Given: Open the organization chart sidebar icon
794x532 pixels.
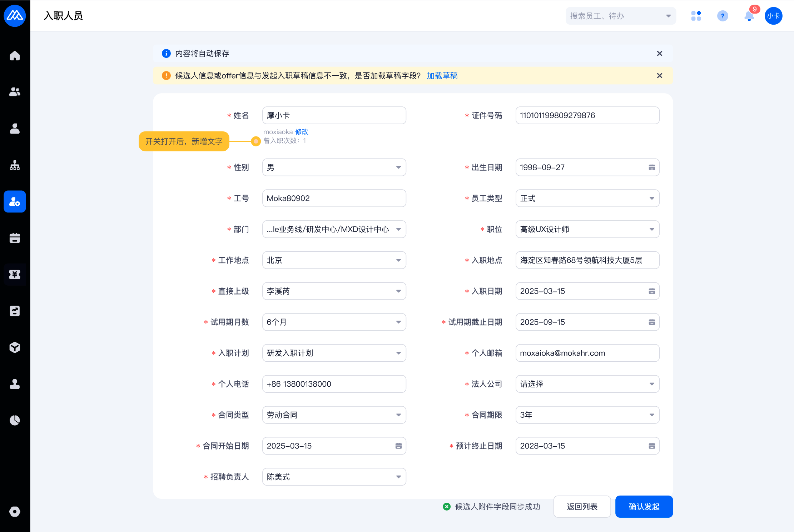Looking at the screenshot, I should tap(15, 165).
